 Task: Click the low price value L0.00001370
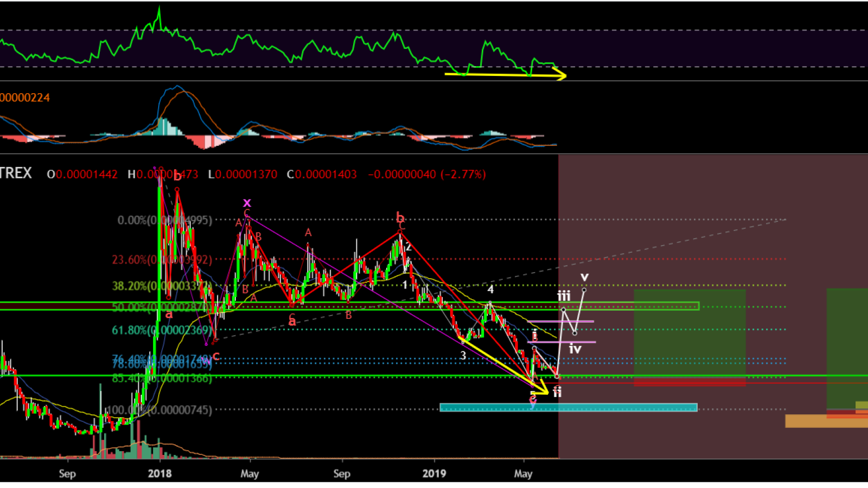[x=243, y=175]
